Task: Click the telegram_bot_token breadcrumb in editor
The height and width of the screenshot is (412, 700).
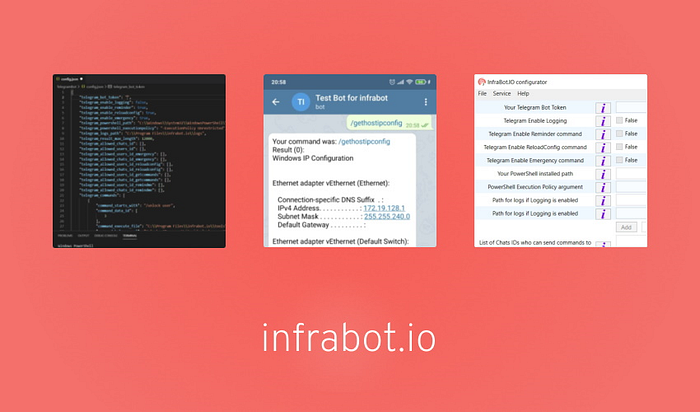Action: 126,87
